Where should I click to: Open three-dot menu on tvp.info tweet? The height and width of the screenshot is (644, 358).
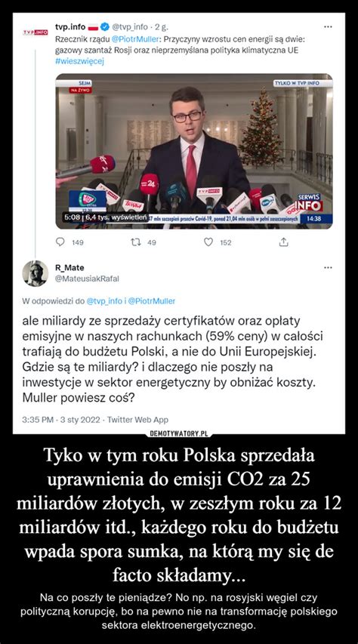click(328, 27)
